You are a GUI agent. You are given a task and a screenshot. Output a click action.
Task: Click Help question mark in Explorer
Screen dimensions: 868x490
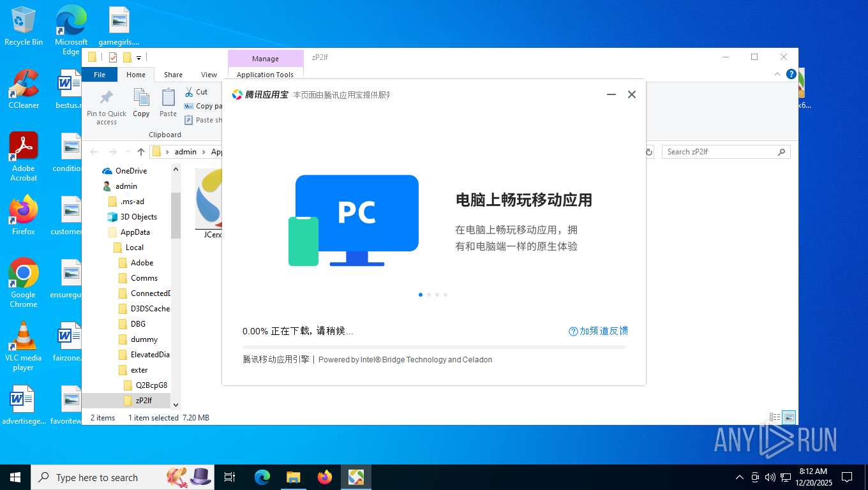tap(791, 74)
